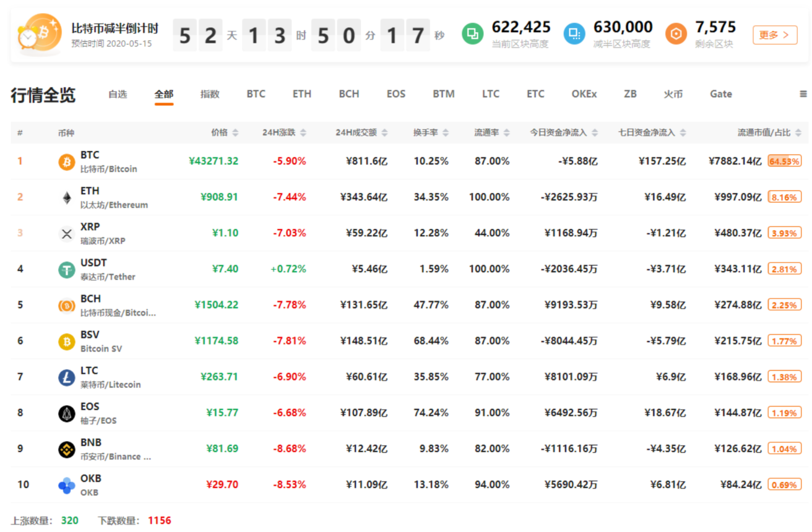Click ETH market share badge 8.16%

pyautogui.click(x=785, y=197)
